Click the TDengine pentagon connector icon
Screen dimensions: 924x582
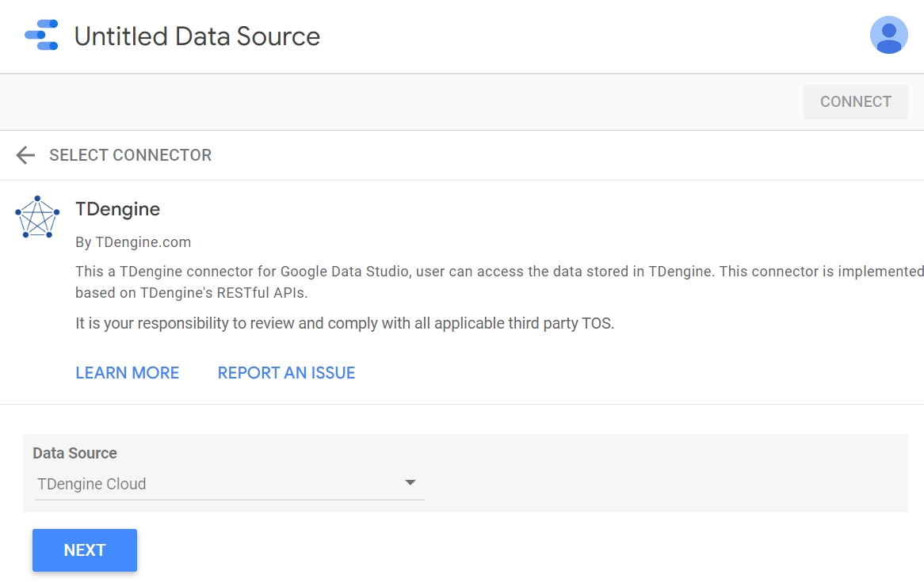coord(37,217)
